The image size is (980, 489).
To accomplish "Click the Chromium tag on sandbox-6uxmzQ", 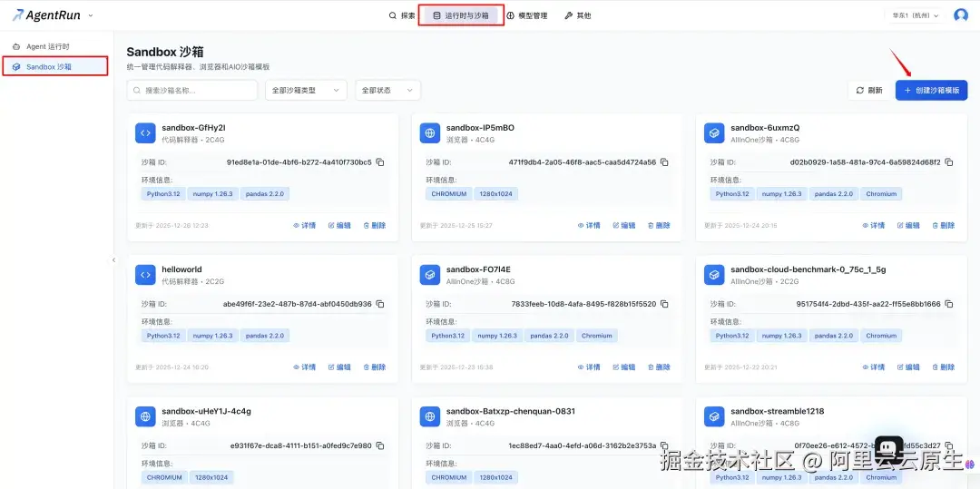I will [881, 193].
